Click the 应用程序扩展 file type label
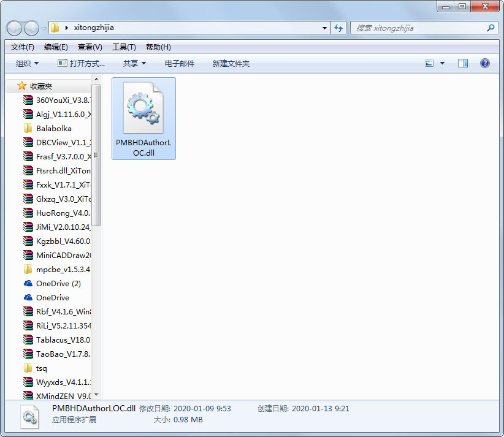Viewport: 504px width, 437px height. pyautogui.click(x=74, y=420)
